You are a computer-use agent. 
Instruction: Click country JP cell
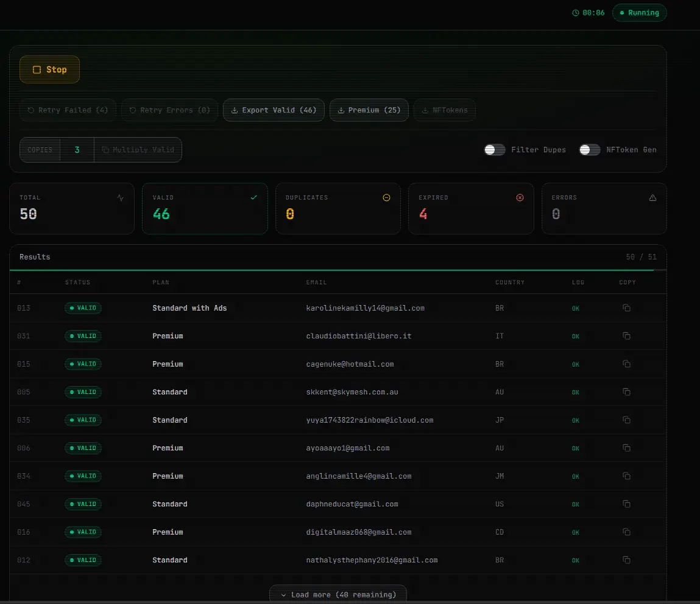500,420
